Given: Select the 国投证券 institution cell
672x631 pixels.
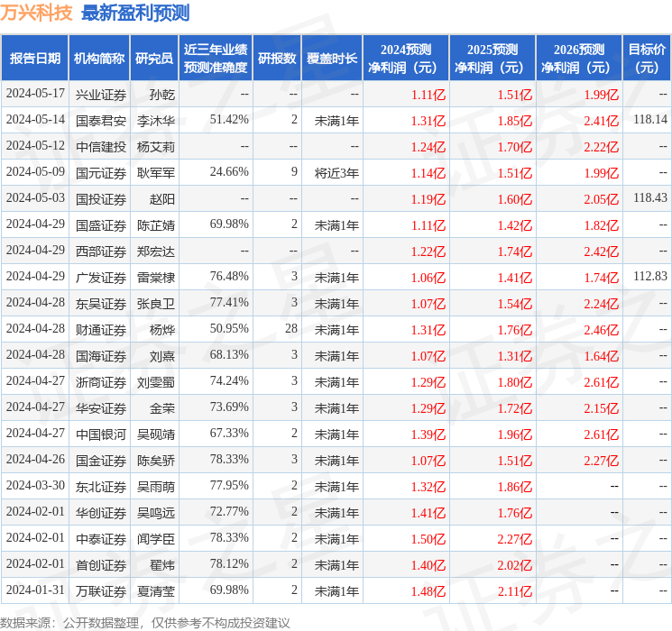Looking at the screenshot, I should (101, 199).
